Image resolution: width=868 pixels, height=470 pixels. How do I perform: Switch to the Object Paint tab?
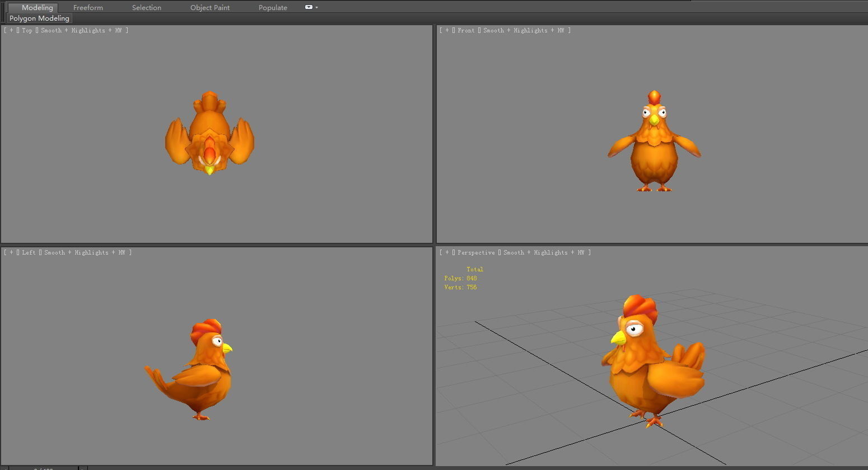[x=210, y=7]
